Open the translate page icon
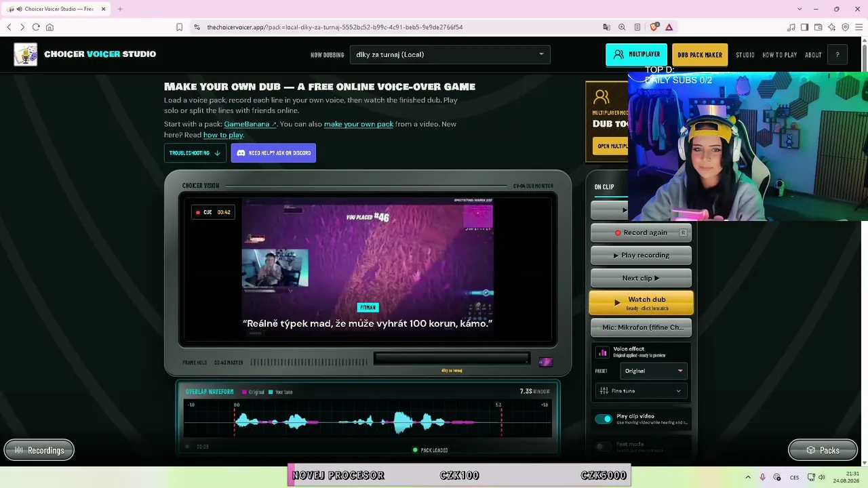Image resolution: width=868 pixels, height=488 pixels. (x=606, y=27)
